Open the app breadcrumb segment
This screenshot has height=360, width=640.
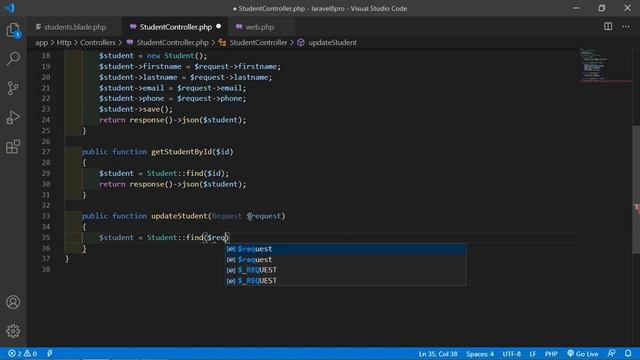(41, 42)
